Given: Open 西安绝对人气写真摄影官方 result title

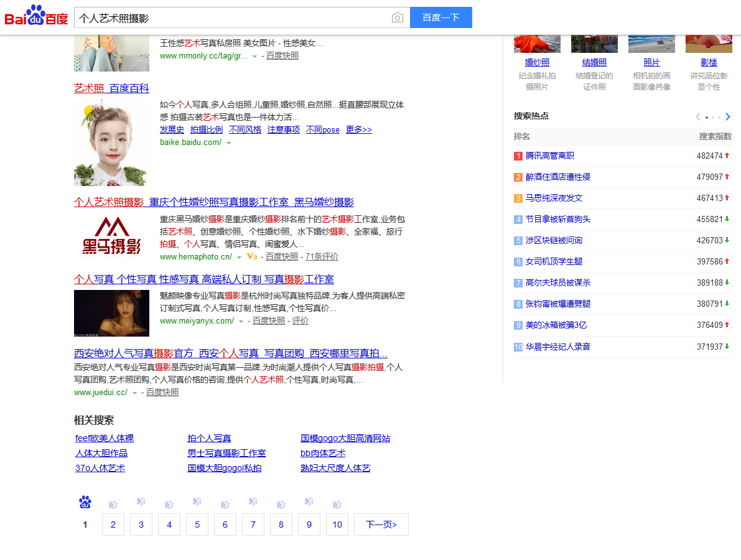Looking at the screenshot, I should point(231,353).
